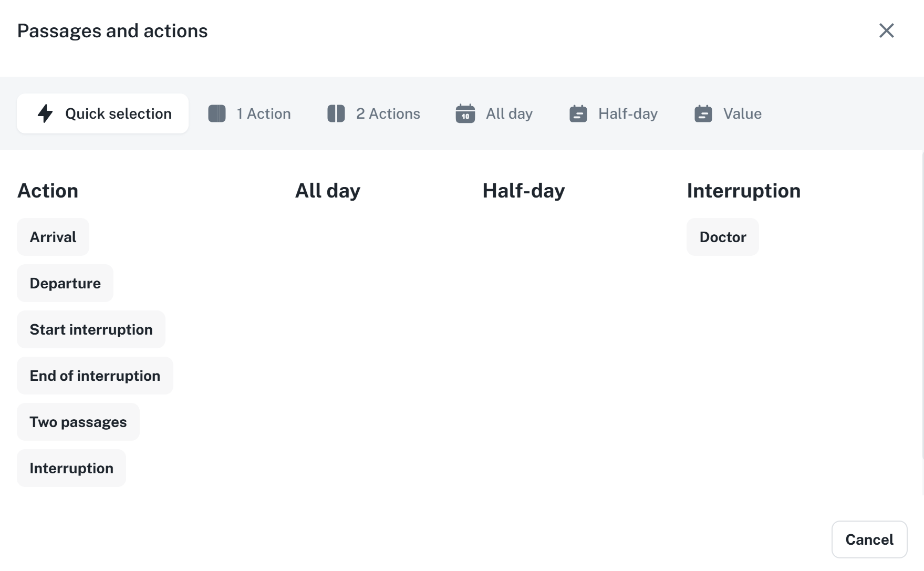Image resolution: width=924 pixels, height=571 pixels.
Task: Choose End of interruption action
Action: tap(95, 376)
